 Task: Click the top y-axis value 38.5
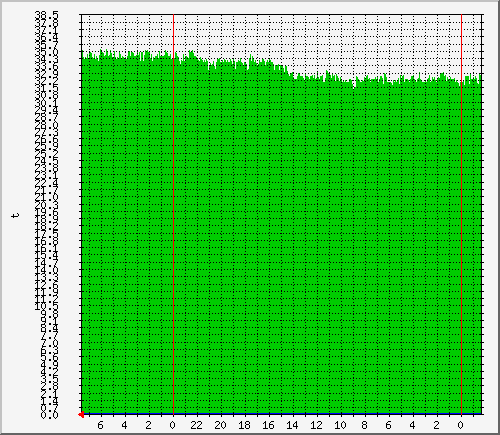coord(46,15)
